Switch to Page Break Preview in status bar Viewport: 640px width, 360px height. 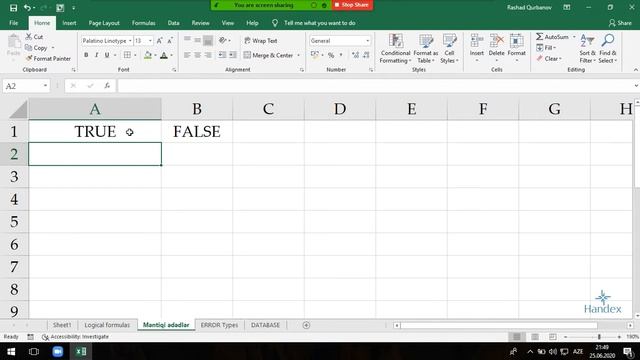coord(553,337)
